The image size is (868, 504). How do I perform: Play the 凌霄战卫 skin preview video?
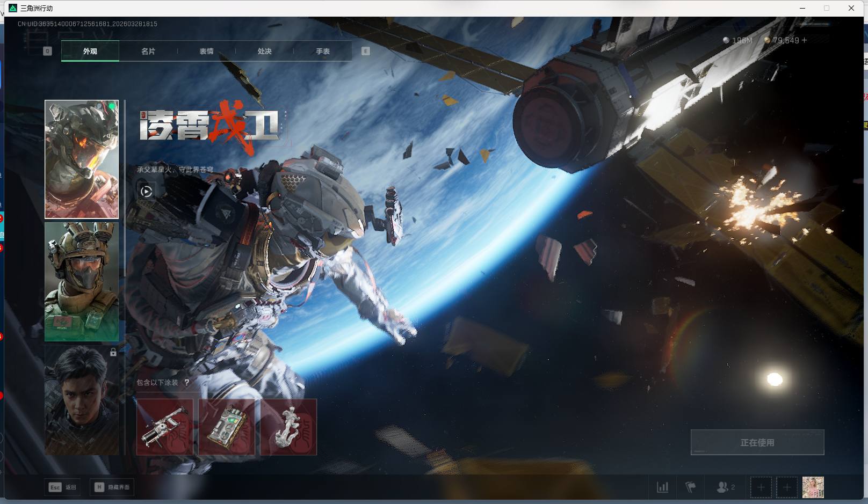coord(146,191)
